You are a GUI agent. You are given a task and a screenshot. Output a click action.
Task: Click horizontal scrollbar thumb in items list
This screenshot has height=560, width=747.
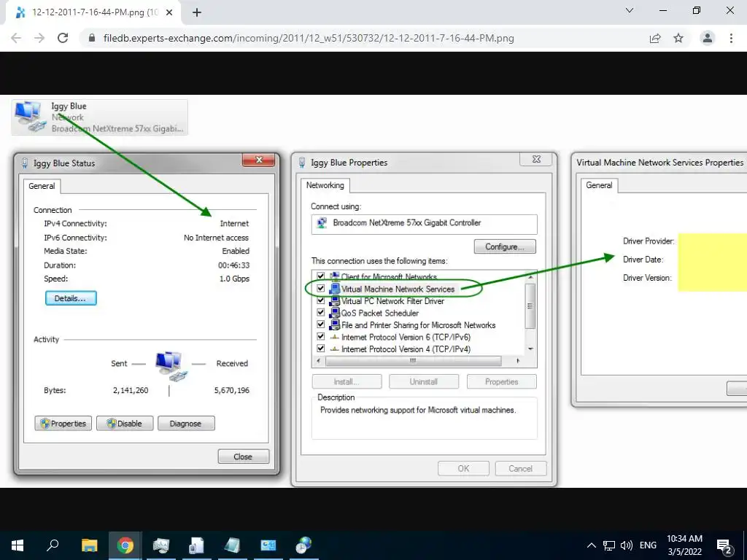point(413,361)
